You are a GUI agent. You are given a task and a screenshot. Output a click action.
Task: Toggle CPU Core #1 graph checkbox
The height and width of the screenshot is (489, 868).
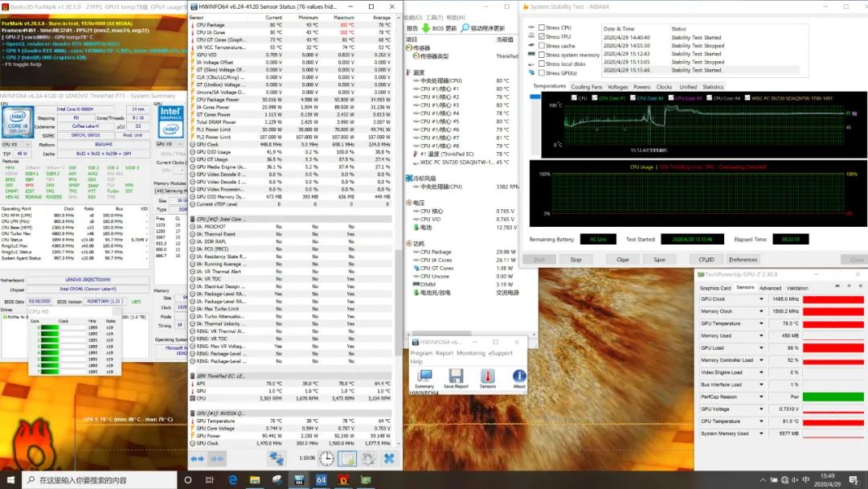coord(595,97)
